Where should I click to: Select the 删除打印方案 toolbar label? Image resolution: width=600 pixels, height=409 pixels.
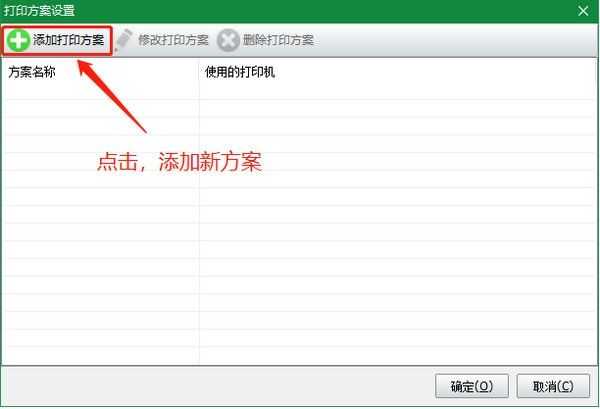[x=278, y=40]
